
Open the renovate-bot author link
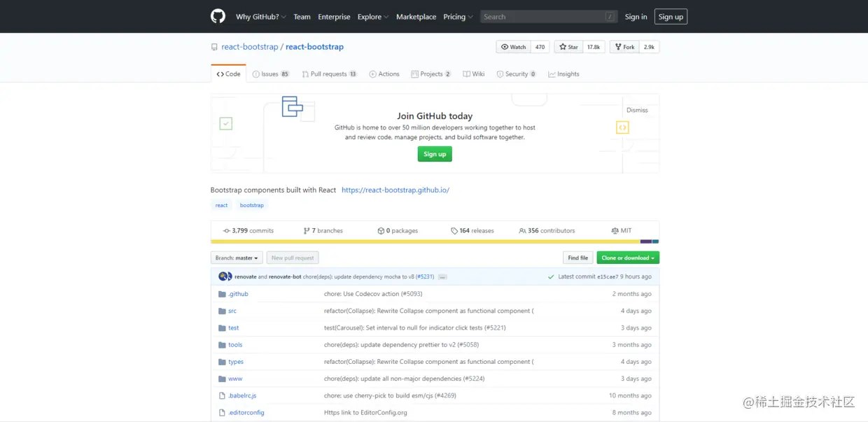(285, 276)
